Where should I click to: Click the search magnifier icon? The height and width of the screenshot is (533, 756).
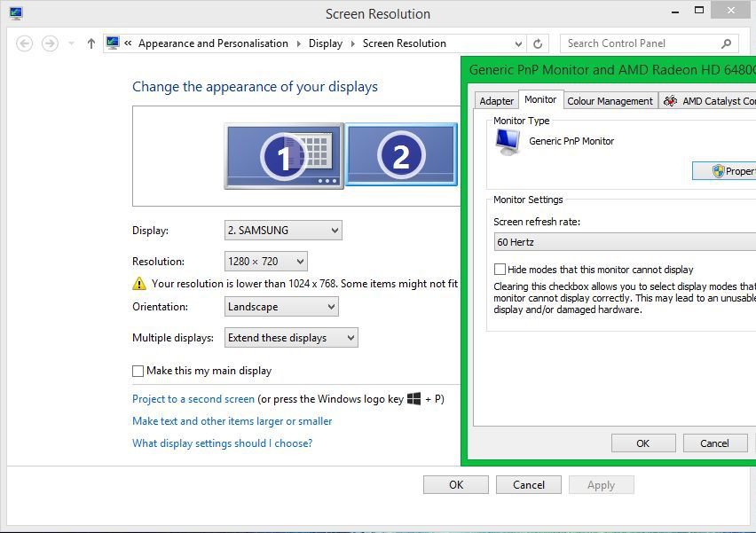tap(726, 43)
